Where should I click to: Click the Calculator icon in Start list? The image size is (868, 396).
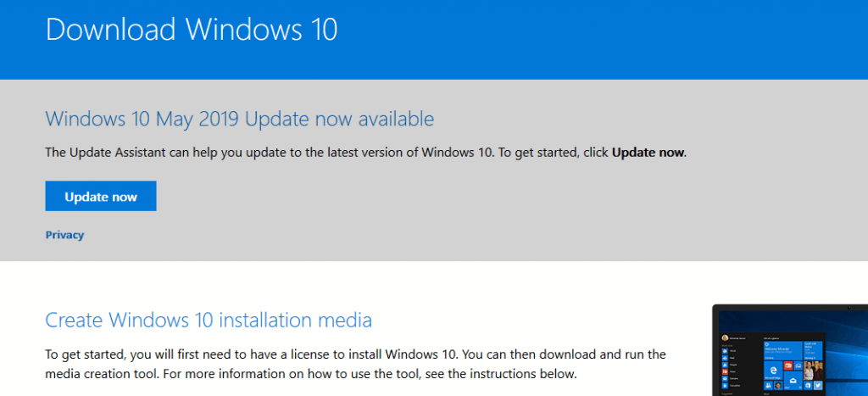tap(725, 386)
